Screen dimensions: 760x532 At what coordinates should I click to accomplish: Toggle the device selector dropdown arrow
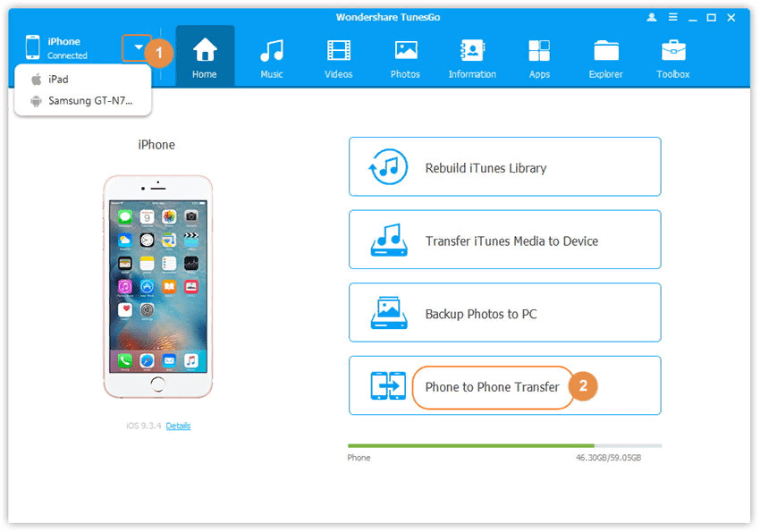(x=138, y=47)
